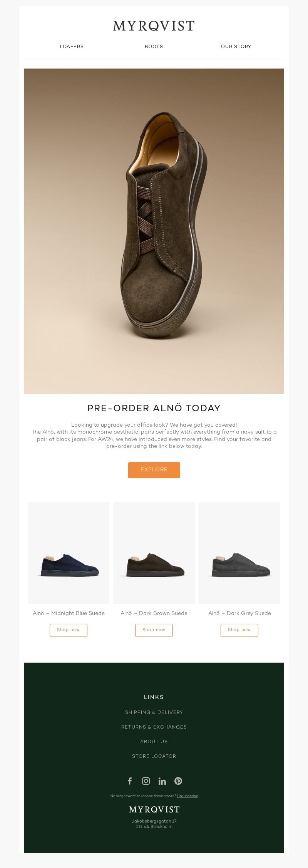Click the Myrqvist logo in footer
This screenshot has width=308, height=868.
point(154,809)
